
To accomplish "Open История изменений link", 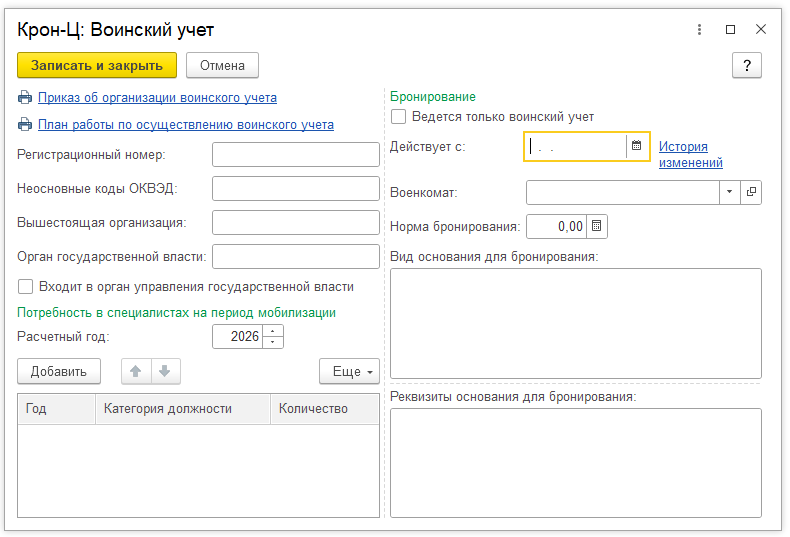I will pyautogui.click(x=691, y=155).
